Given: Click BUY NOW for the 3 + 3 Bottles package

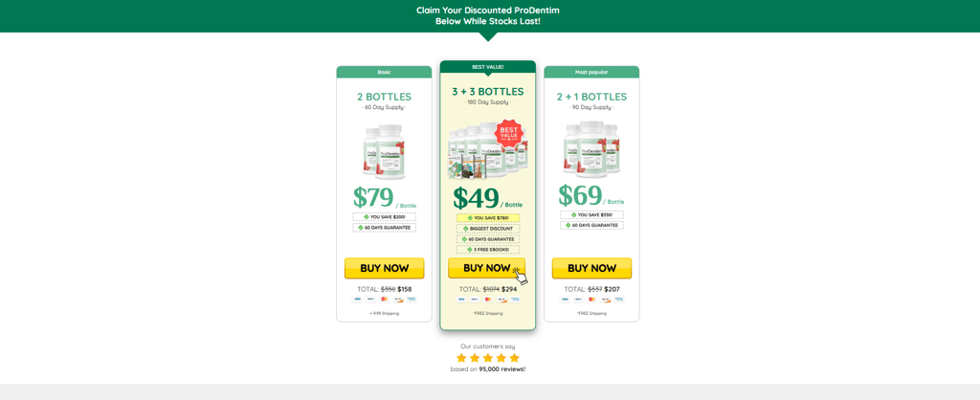Looking at the screenshot, I should click(x=487, y=268).
